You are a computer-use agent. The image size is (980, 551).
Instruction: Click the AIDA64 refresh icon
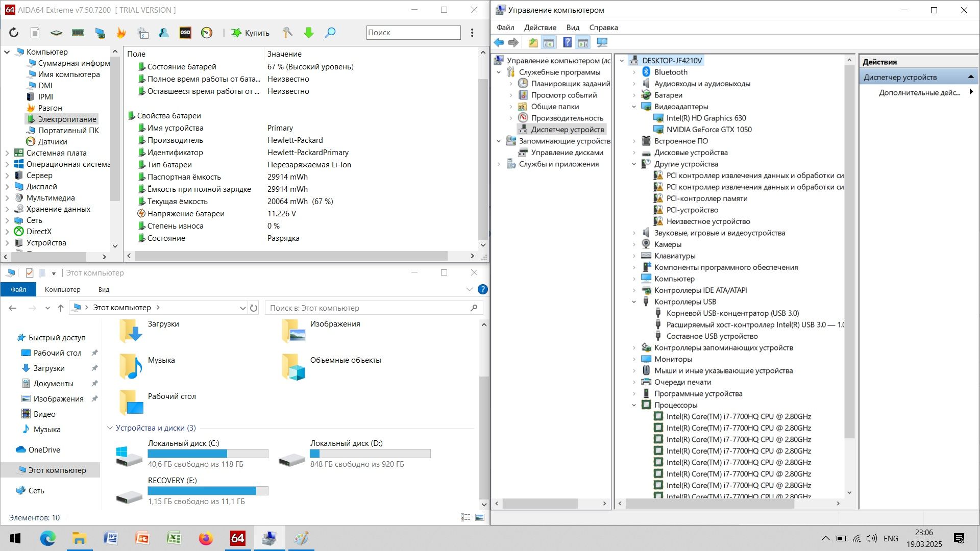(14, 33)
